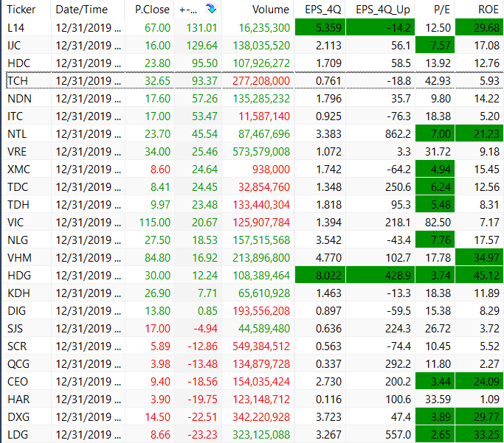The height and width of the screenshot is (443, 504).
Task: Sort by the EPS_4Q column header
Action: pyautogui.click(x=322, y=10)
